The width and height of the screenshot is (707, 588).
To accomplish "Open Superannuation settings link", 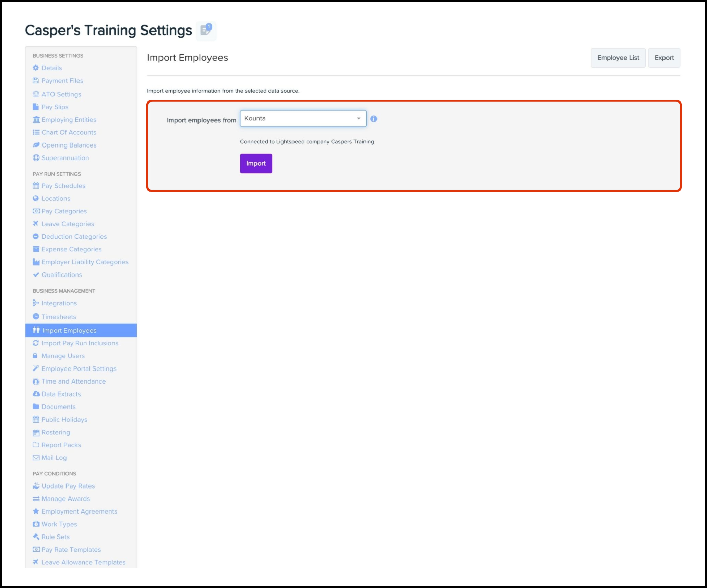I will [x=65, y=158].
